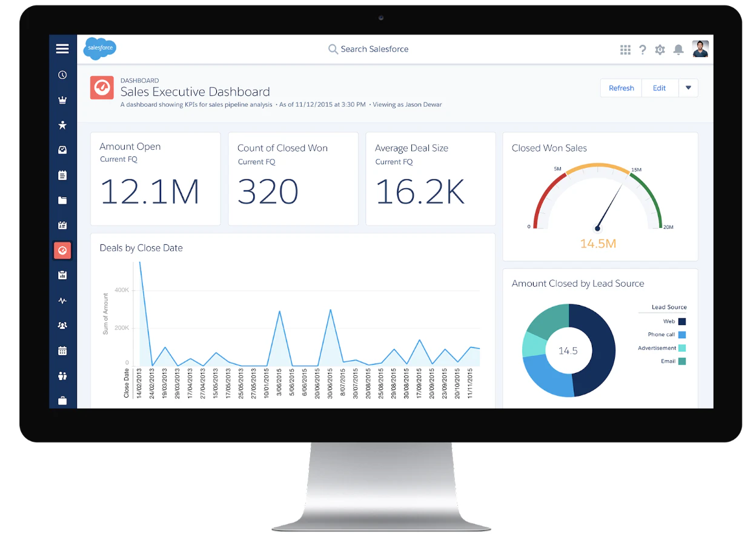
Task: Click the Search Salesforce field
Action: (368, 49)
